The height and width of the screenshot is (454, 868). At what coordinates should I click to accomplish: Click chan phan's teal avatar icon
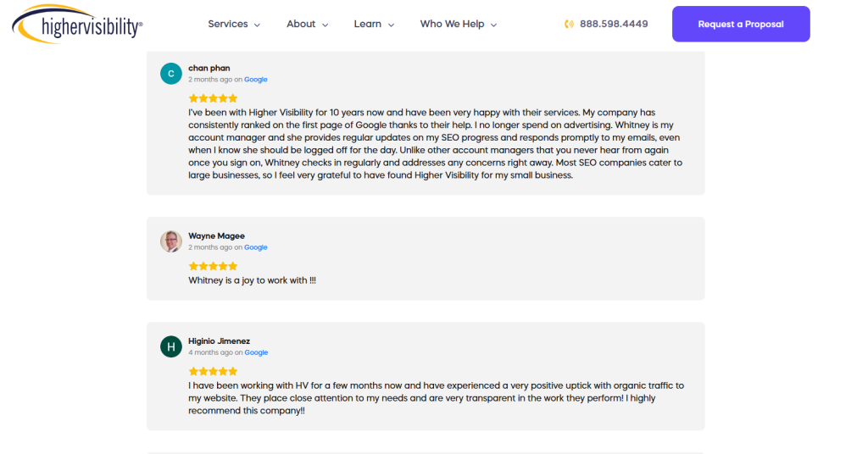tap(171, 74)
